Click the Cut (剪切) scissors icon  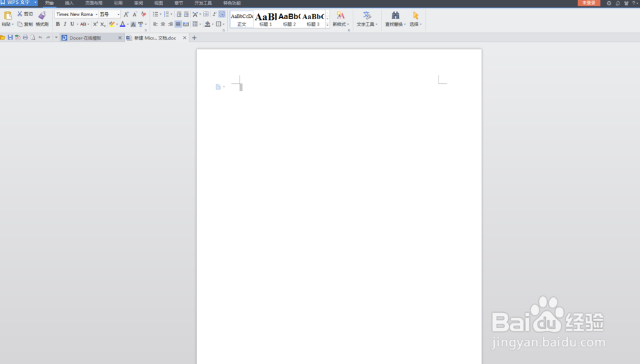[20, 14]
